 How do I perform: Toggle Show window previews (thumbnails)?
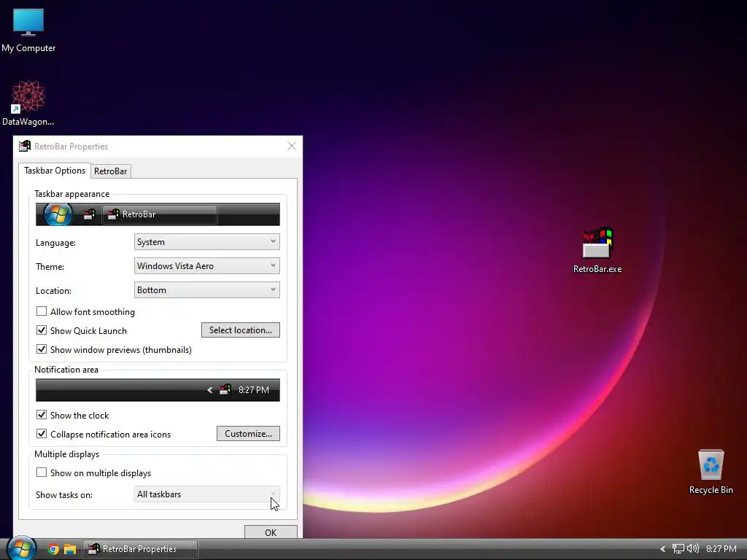[42, 349]
